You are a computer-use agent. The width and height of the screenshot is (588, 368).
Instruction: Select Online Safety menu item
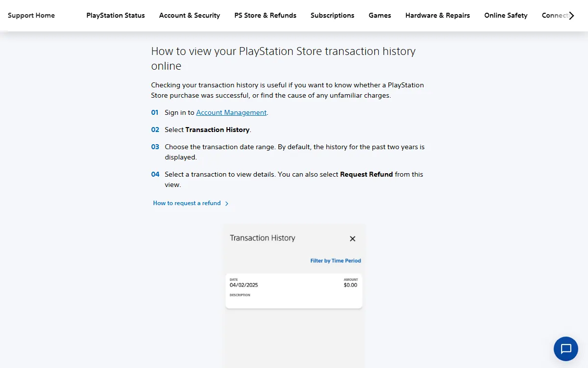point(506,15)
